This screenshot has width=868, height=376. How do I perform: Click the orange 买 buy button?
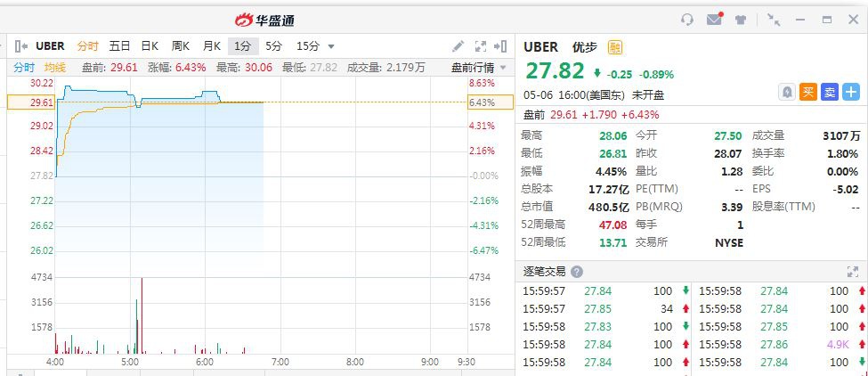click(x=808, y=92)
